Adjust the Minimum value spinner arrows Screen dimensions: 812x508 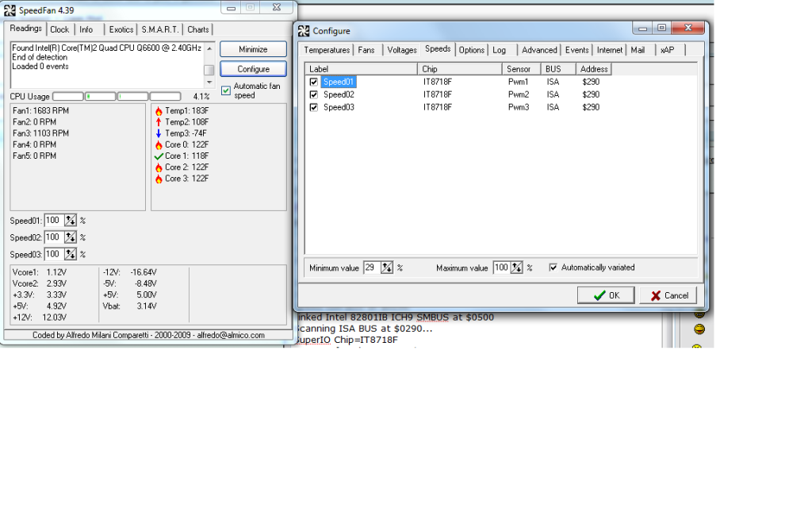click(x=387, y=268)
